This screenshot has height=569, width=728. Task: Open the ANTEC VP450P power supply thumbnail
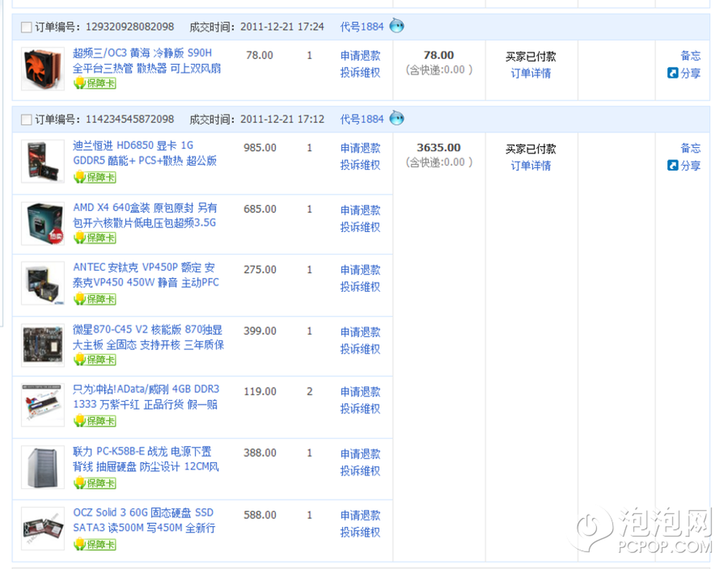[43, 283]
